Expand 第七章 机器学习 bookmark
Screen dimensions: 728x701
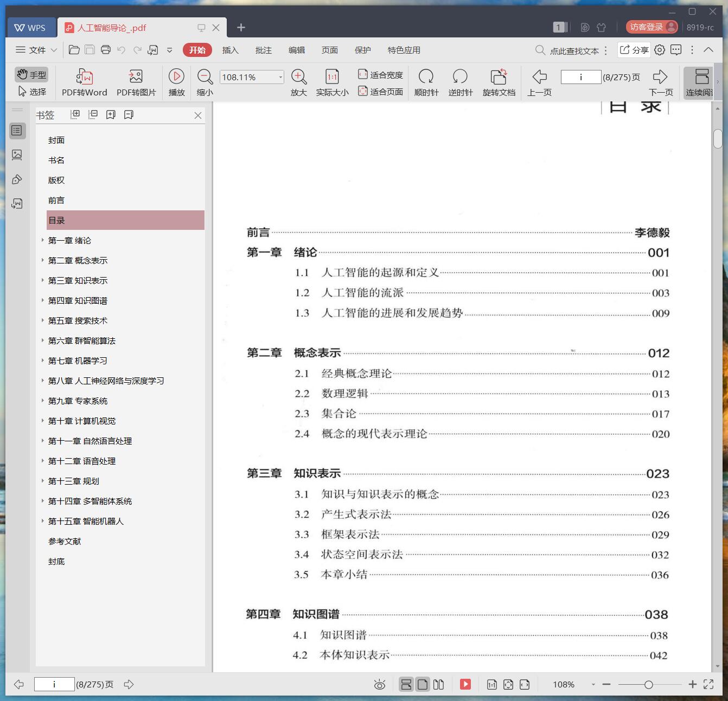[42, 361]
